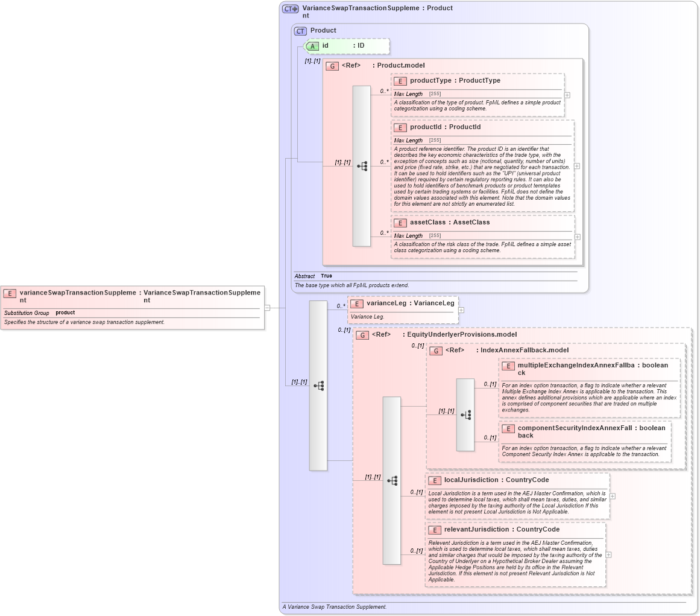The height and width of the screenshot is (616, 700).
Task: Click the id : ID attribute label
Action: tap(343, 46)
